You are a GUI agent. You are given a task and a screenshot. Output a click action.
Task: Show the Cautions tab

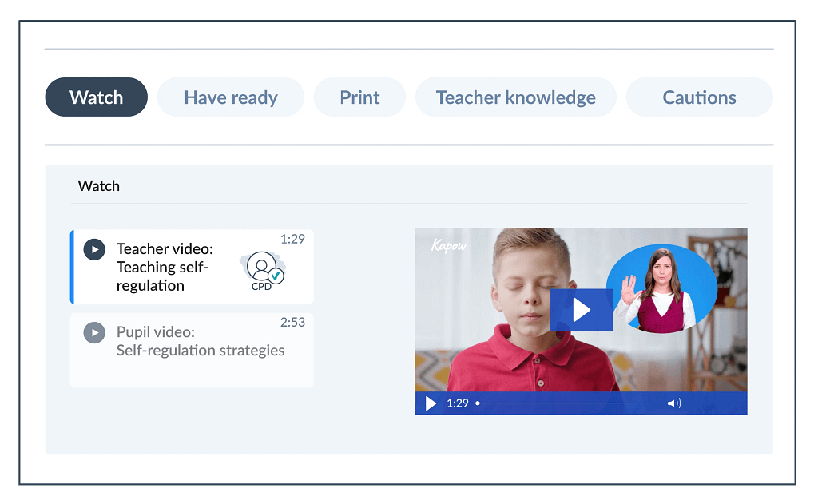click(699, 97)
